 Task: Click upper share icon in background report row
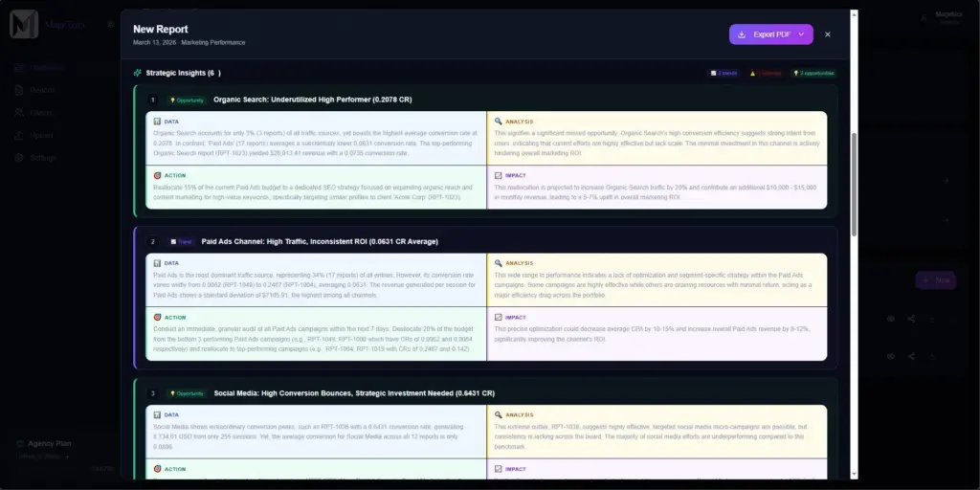[911, 319]
